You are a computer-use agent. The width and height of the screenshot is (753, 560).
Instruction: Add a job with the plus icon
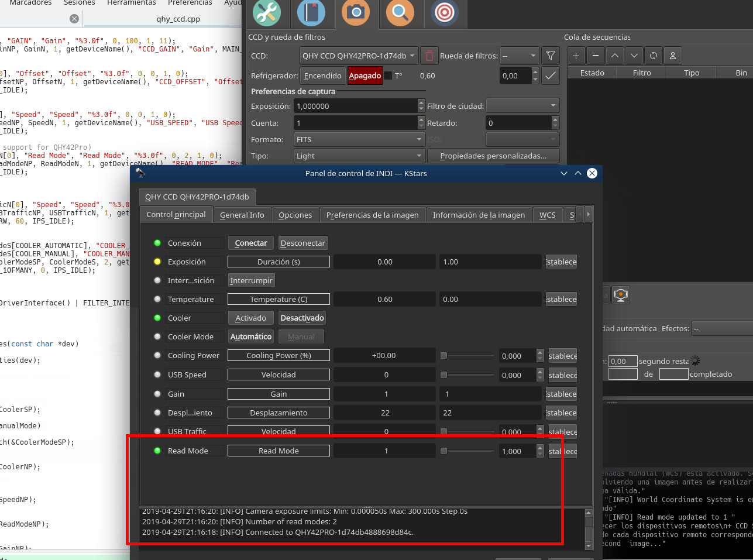pos(576,56)
